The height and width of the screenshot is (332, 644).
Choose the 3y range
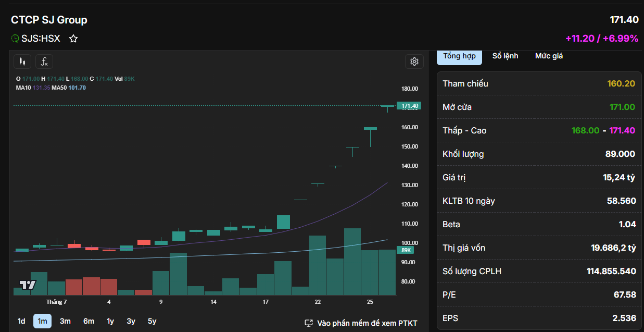131,321
